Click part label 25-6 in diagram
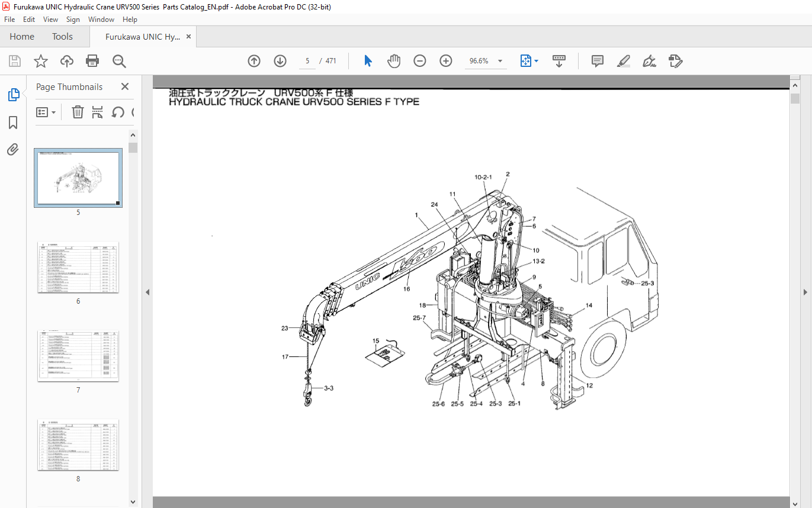 pyautogui.click(x=438, y=404)
